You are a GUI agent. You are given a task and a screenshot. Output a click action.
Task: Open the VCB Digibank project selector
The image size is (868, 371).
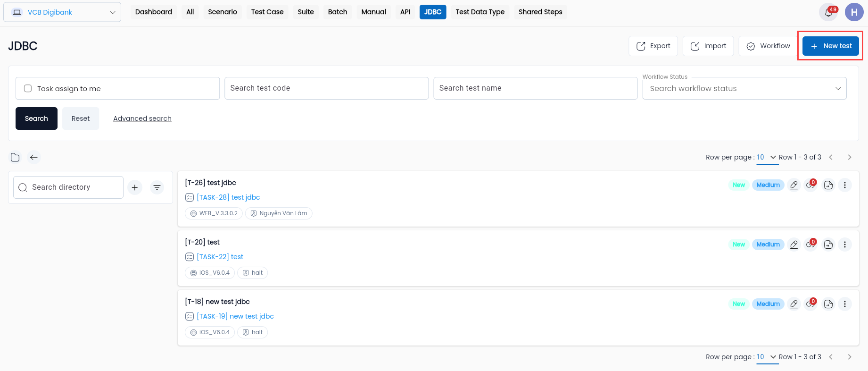coord(62,12)
